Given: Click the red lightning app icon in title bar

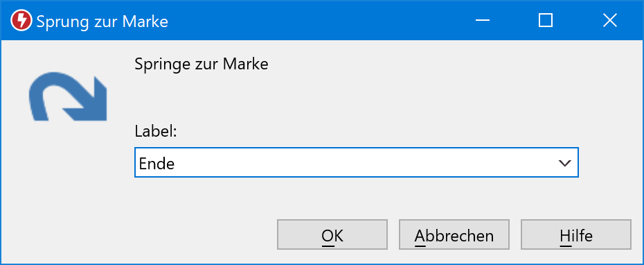Looking at the screenshot, I should point(21,21).
